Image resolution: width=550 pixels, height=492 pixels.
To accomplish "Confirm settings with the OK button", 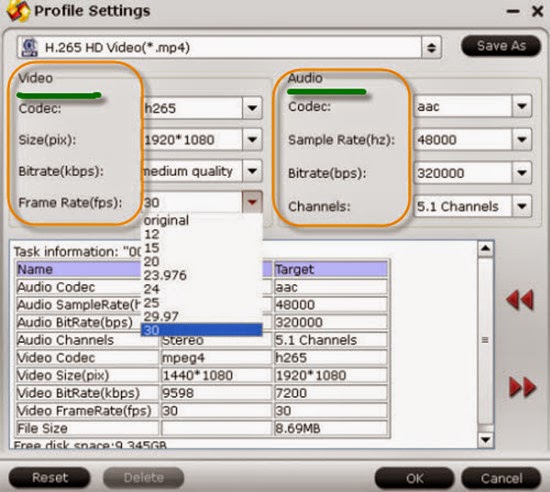I will 415,478.
